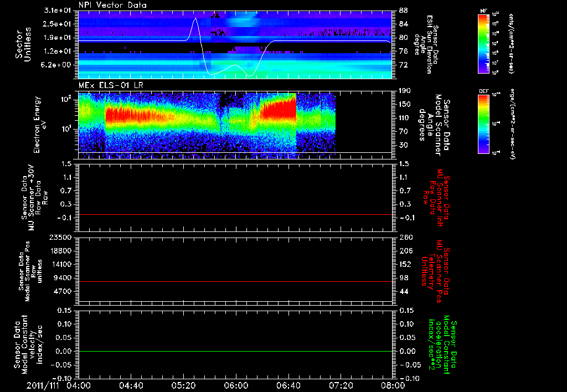Image resolution: width=567 pixels, height=392 pixels.
Task: Click the 04:40 time tick label
Action: (x=131, y=385)
